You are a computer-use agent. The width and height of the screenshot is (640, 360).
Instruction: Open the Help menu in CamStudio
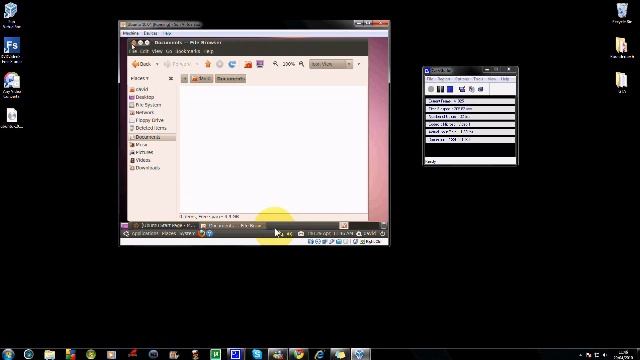(505, 79)
